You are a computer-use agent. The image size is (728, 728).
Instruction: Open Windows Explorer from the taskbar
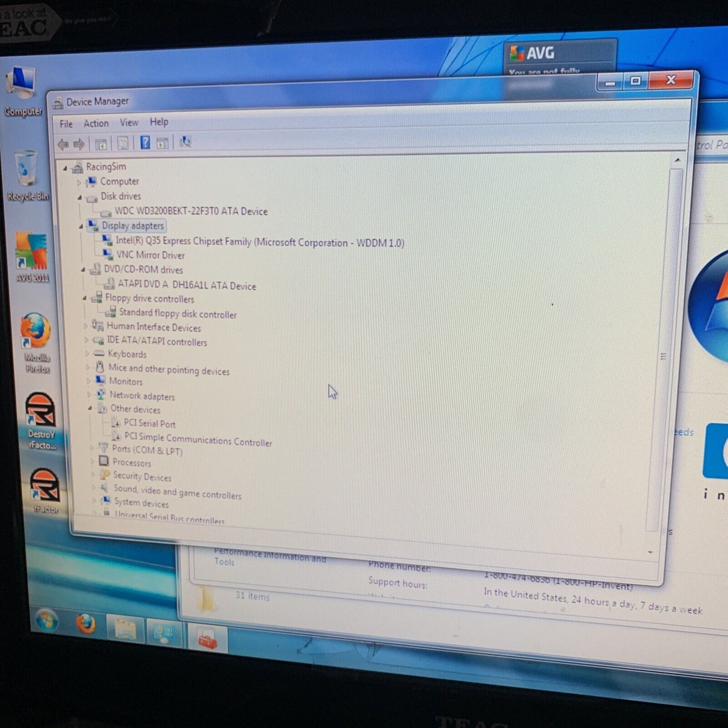tap(125, 630)
